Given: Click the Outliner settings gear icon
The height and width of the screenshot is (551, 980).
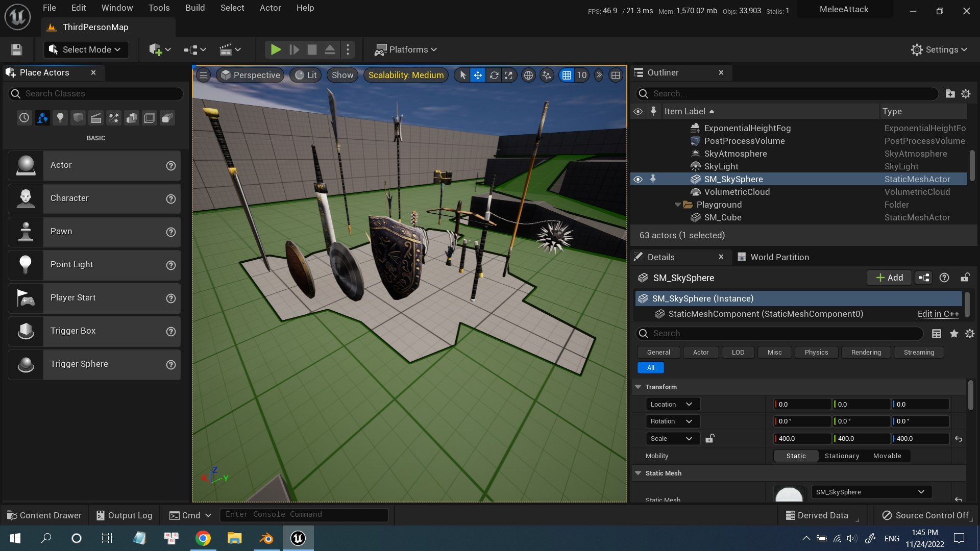Looking at the screenshot, I should pyautogui.click(x=966, y=94).
